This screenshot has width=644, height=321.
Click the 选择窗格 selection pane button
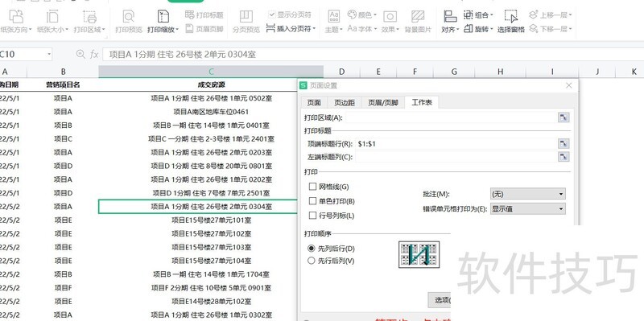coord(511,22)
